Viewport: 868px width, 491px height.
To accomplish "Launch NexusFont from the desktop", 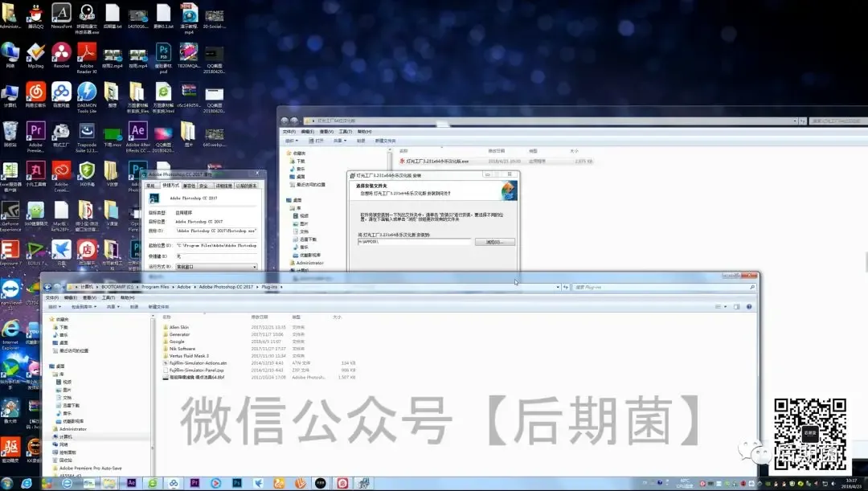I will tap(61, 15).
